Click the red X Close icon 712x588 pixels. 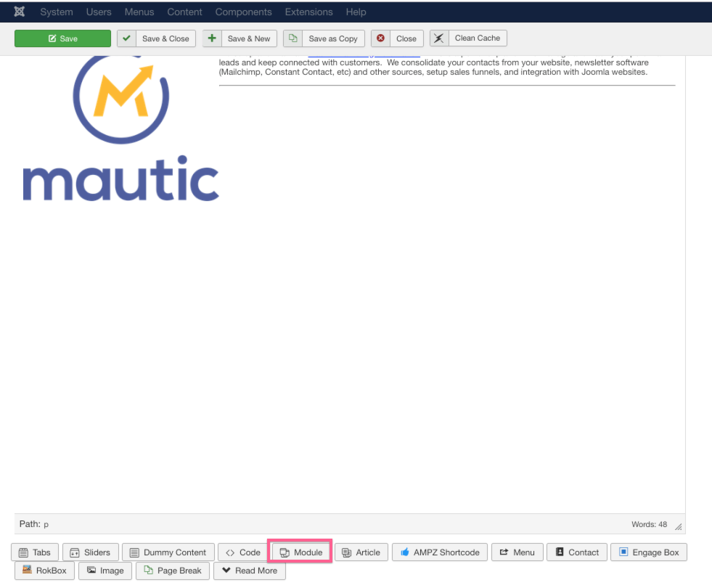[x=380, y=38]
